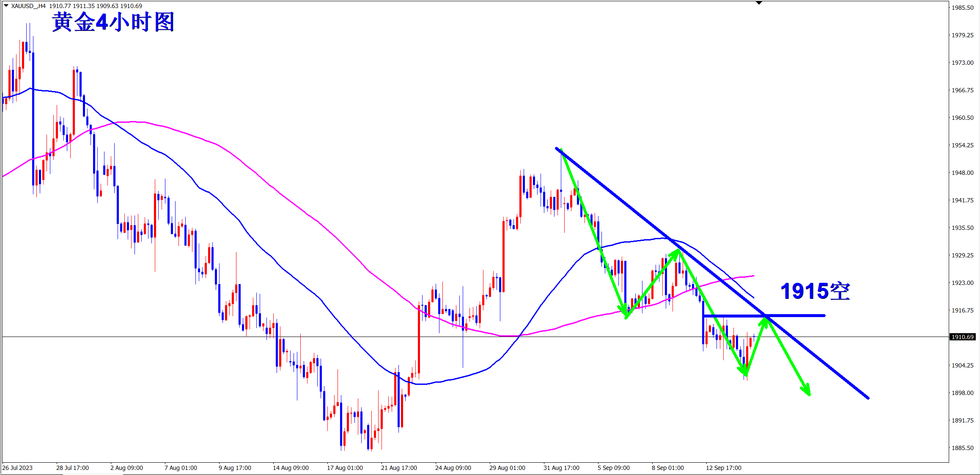Click the XAUUSD_,H4 symbol text
The height and width of the screenshot is (475, 980).
point(28,6)
